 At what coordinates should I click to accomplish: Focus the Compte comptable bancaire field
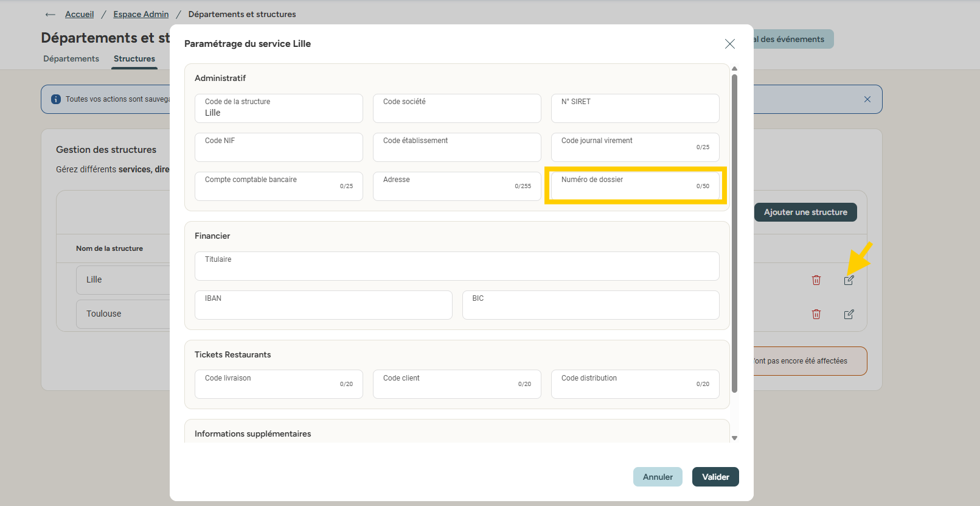pos(279,186)
